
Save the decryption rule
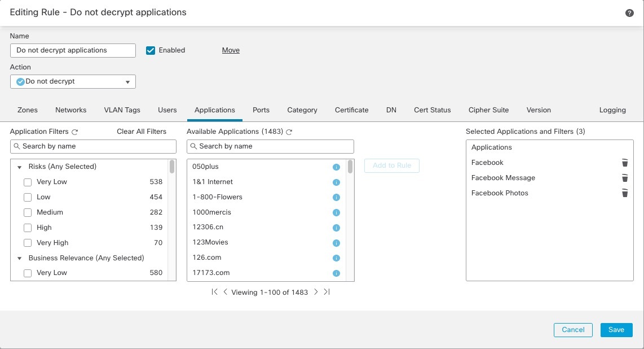coord(616,330)
